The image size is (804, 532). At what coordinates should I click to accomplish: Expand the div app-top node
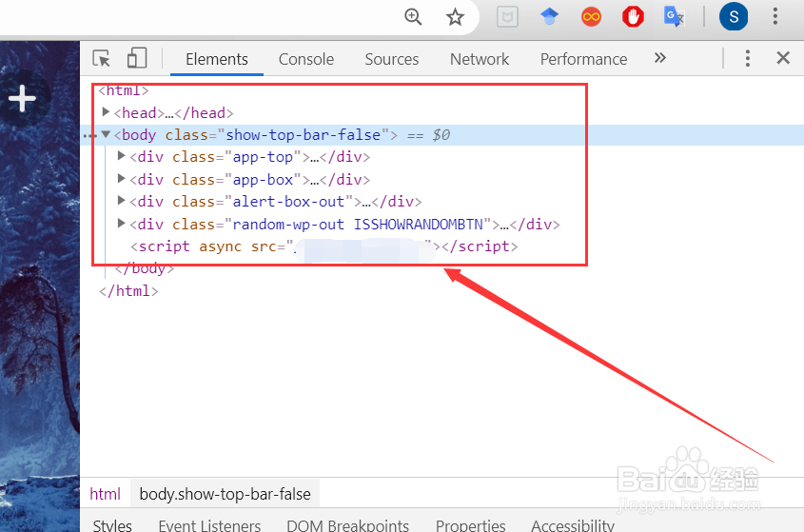[x=121, y=156]
